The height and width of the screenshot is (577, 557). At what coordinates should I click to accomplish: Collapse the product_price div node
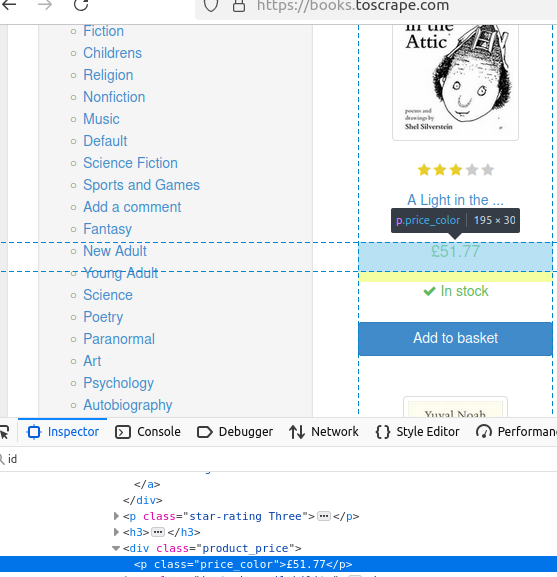click(116, 548)
